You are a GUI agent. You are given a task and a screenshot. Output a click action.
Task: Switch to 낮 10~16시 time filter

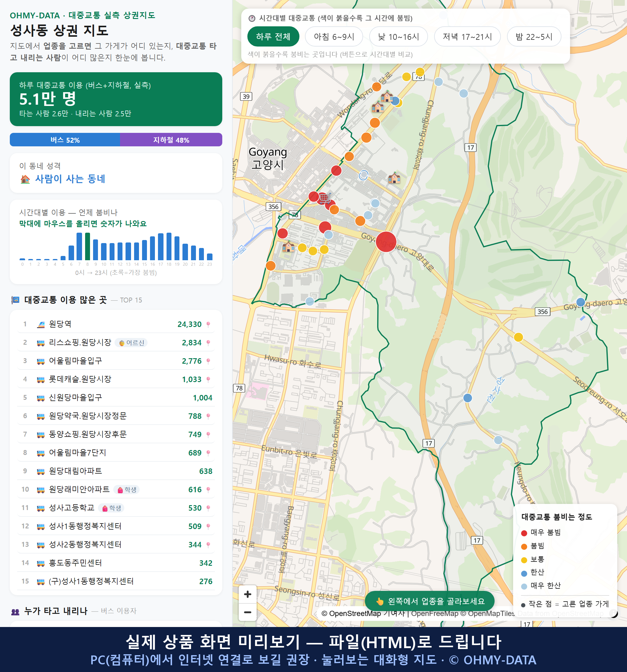398,36
